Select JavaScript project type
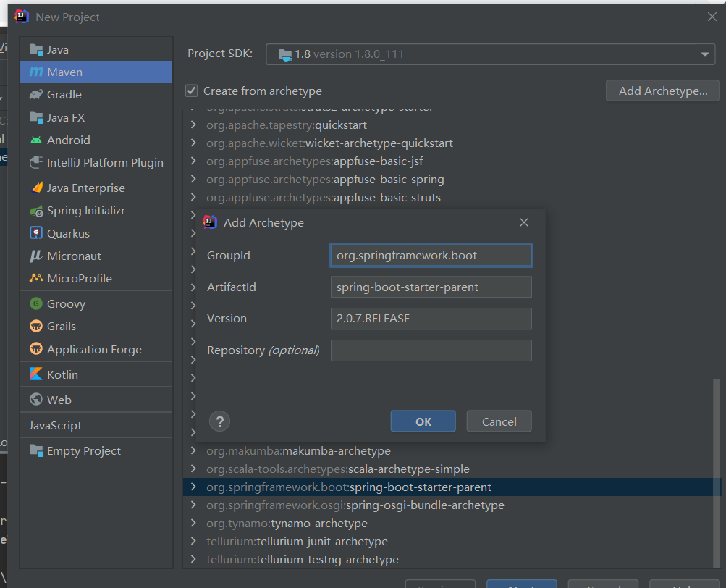 96,425
